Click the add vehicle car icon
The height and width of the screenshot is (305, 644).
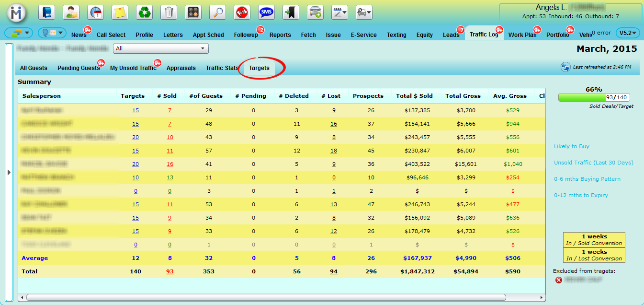315,12
